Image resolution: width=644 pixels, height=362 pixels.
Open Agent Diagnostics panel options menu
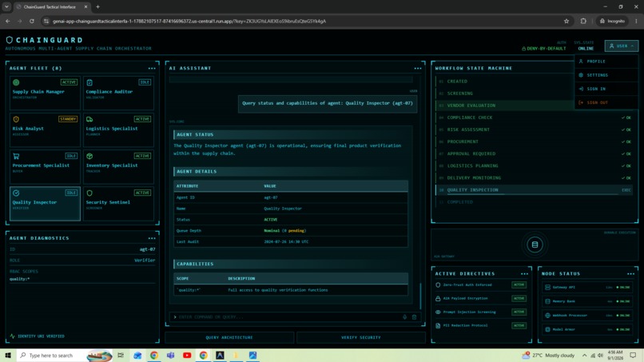tap(152, 238)
